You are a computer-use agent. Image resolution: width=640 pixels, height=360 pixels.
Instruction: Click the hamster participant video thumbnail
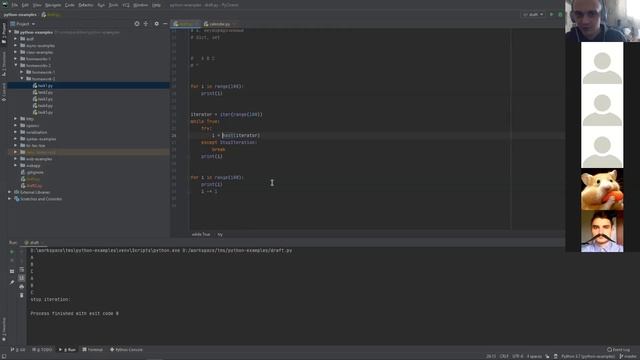click(602, 189)
